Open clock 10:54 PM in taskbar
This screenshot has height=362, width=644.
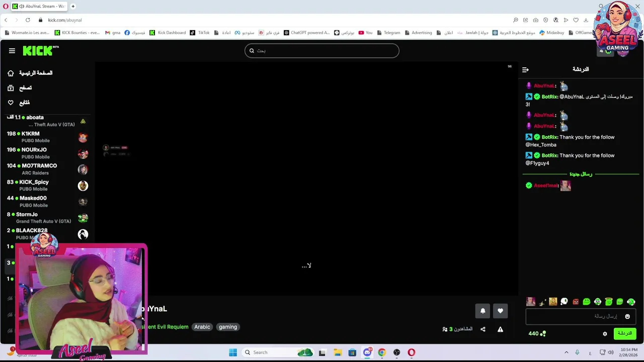(x=628, y=352)
